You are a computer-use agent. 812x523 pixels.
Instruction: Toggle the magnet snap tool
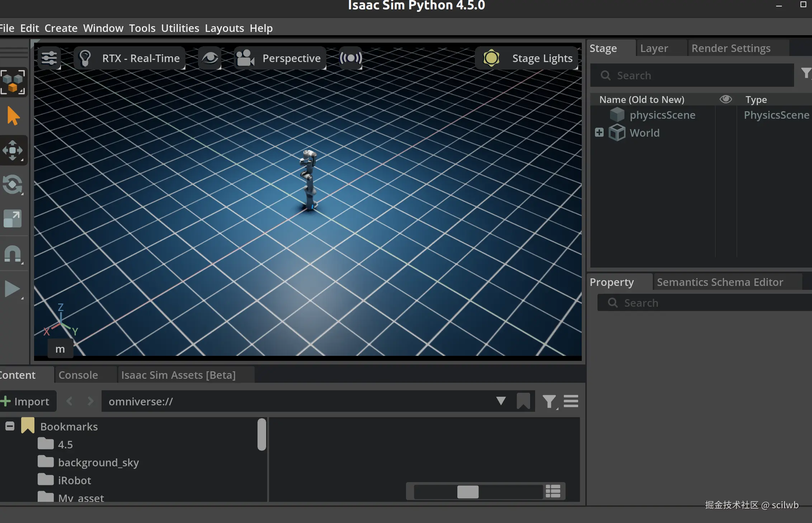click(x=13, y=254)
